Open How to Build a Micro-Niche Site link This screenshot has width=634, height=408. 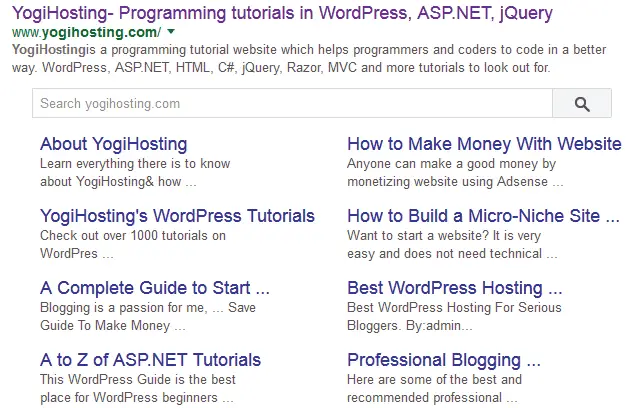(x=483, y=216)
